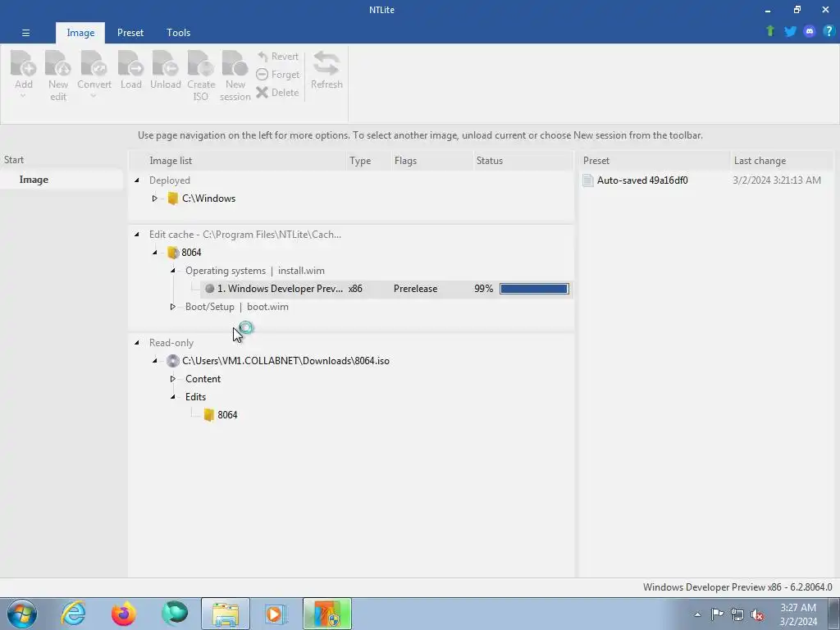Open the Convert dropdown arrow
The width and height of the screenshot is (840, 630).
(94, 97)
